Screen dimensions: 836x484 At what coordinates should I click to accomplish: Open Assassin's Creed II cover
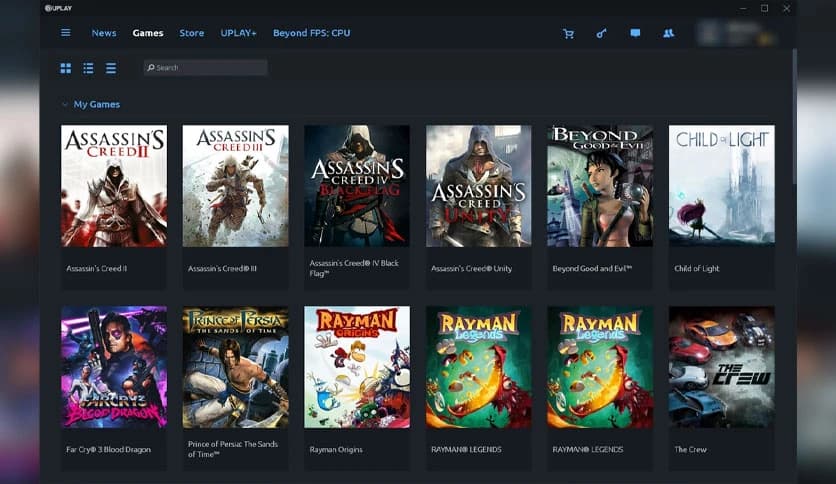point(114,186)
